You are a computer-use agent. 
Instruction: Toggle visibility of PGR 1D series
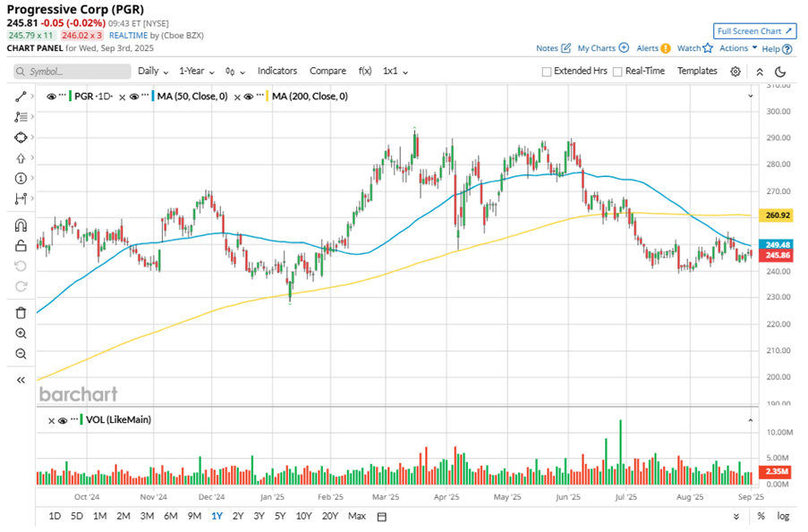pos(51,97)
